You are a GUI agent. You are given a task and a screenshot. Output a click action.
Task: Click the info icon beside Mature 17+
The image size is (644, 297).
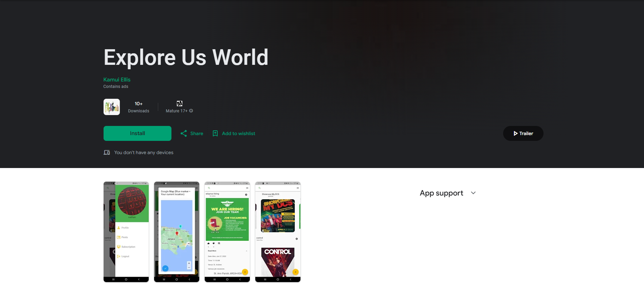pos(191,111)
